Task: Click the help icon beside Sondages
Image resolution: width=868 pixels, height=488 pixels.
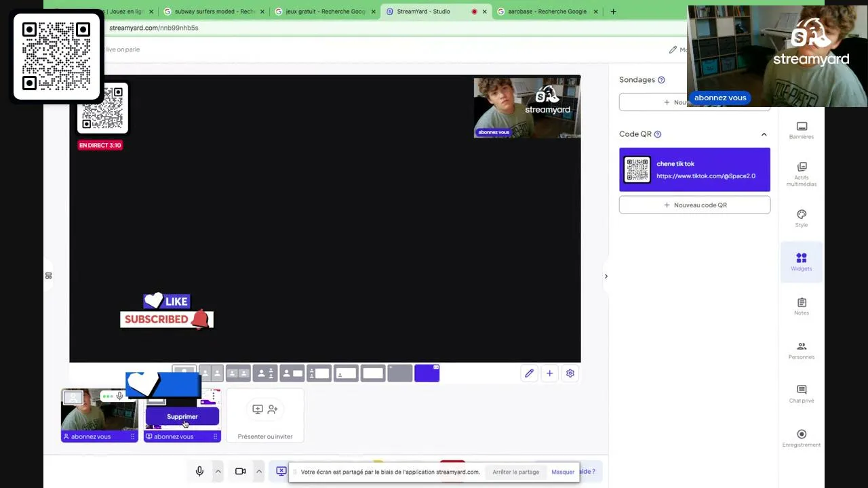Action: point(661,80)
